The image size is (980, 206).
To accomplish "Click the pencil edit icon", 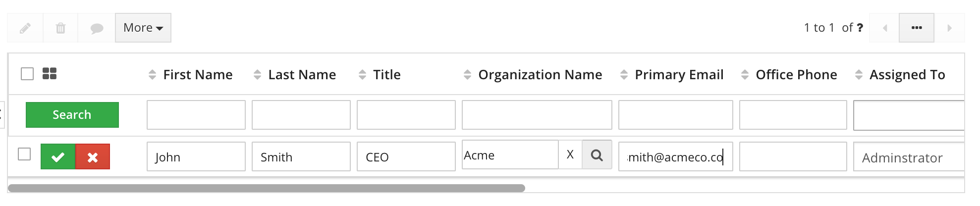I will (x=25, y=28).
